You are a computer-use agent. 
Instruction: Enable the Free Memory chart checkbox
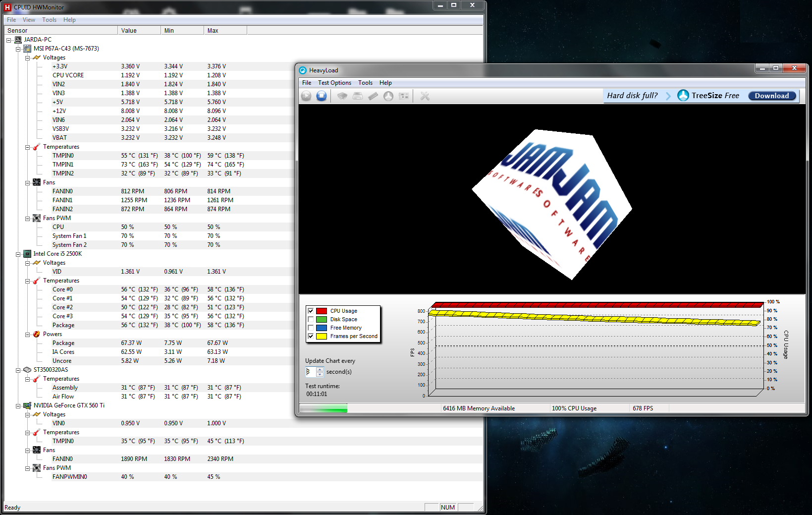click(311, 328)
